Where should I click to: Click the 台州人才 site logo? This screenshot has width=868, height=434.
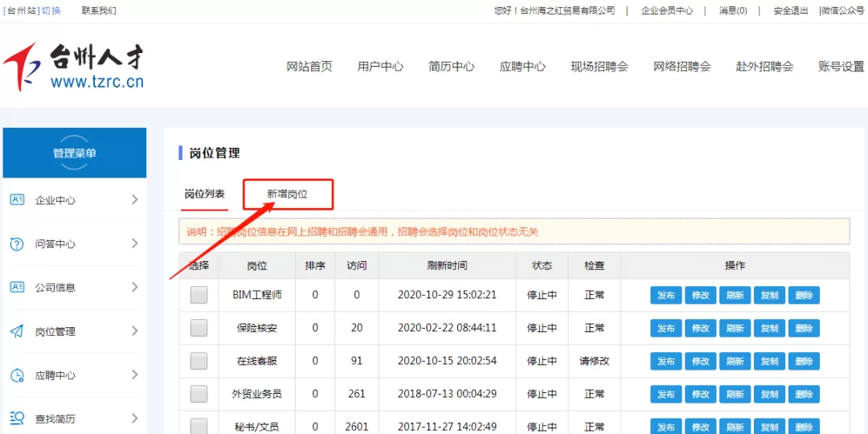click(x=74, y=66)
